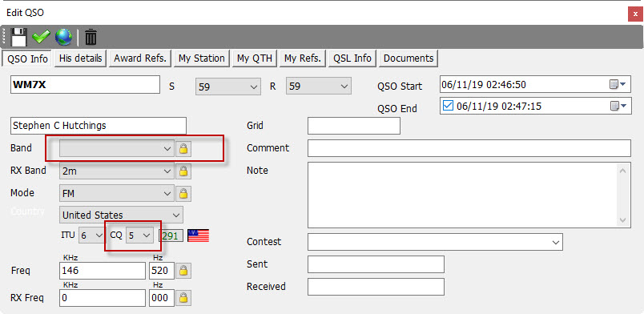
Task: Click the Comment input field
Action: (469, 148)
